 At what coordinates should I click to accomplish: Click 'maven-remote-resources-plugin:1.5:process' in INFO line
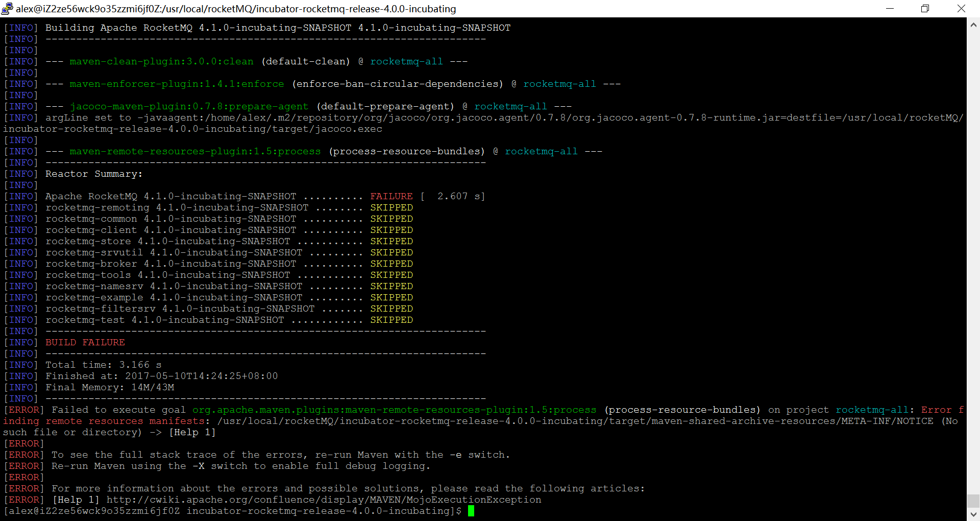(195, 151)
